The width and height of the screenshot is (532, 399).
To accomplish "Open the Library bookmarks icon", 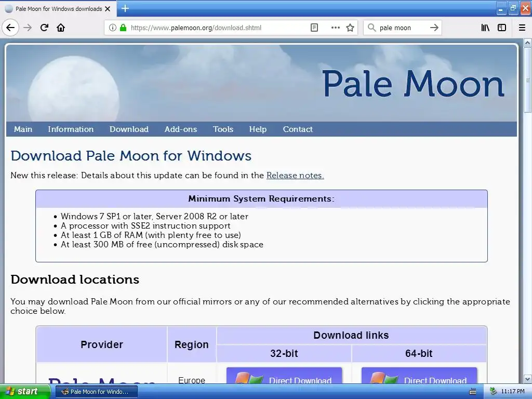I will click(x=485, y=28).
